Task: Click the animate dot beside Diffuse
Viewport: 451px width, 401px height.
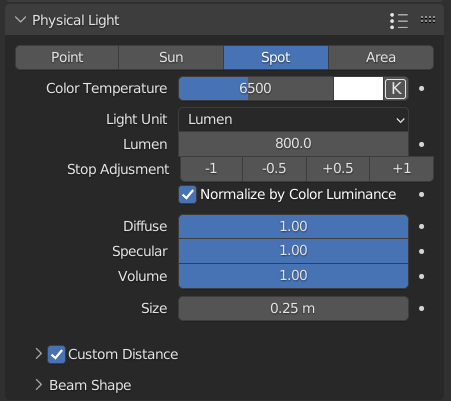Action: coord(422,227)
